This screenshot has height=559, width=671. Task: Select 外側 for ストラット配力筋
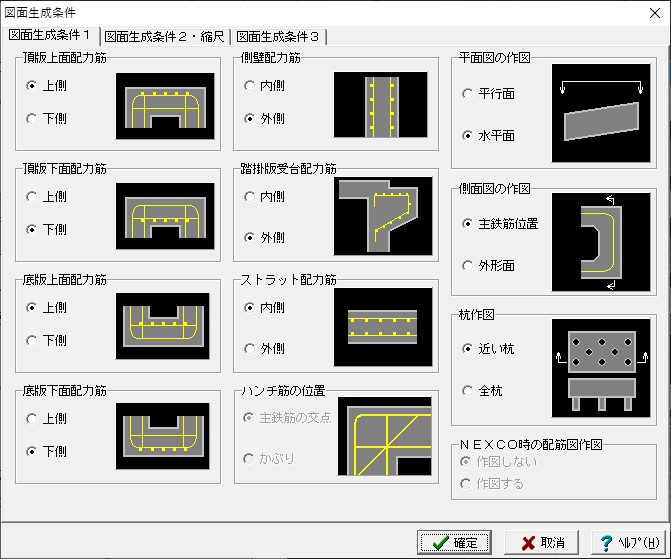tap(264, 349)
